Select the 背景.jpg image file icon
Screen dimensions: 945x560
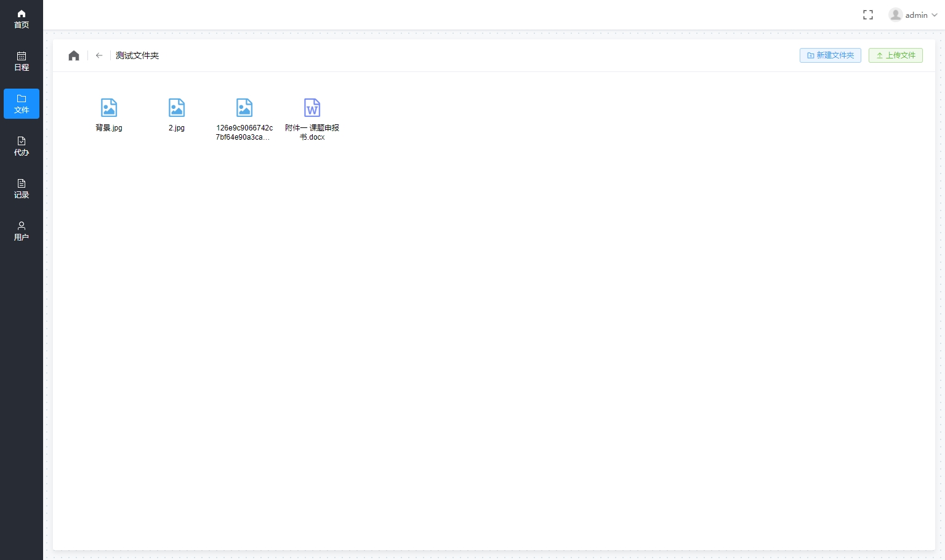click(109, 108)
